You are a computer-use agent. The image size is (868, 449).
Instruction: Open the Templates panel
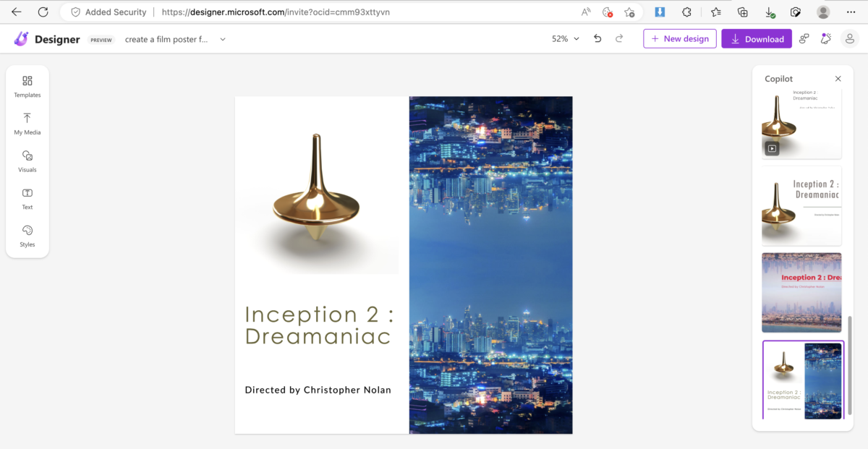click(x=27, y=86)
